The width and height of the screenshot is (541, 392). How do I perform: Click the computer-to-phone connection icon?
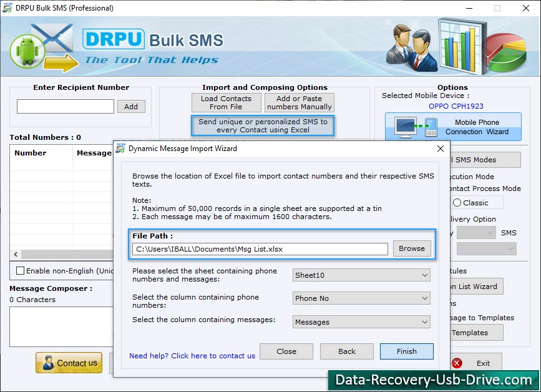(x=416, y=127)
